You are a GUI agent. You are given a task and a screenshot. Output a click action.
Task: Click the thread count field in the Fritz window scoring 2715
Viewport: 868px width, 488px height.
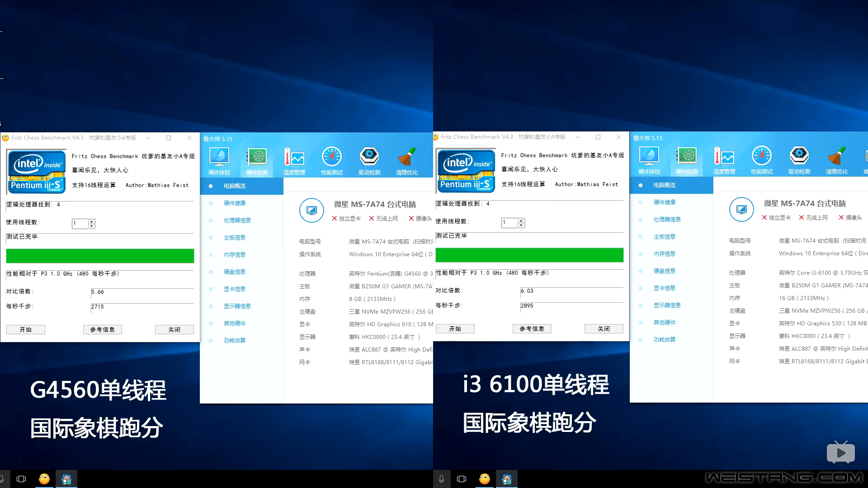tap(80, 224)
